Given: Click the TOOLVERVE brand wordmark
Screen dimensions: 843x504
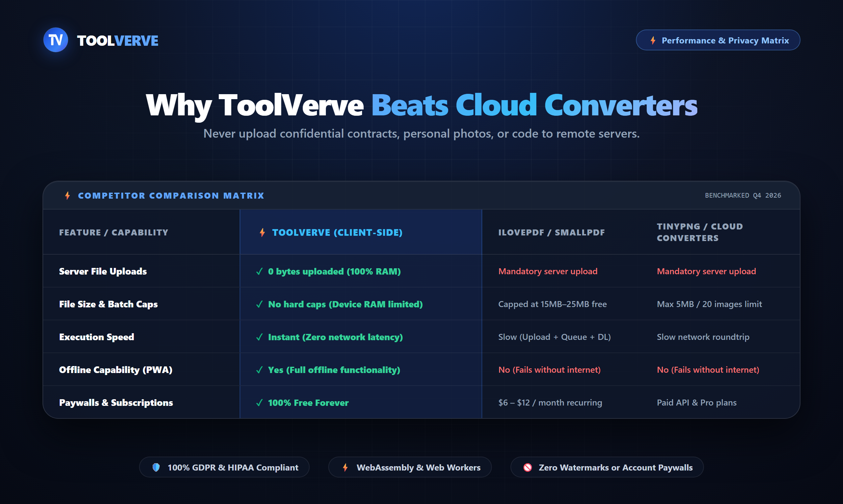Looking at the screenshot, I should 117,41.
